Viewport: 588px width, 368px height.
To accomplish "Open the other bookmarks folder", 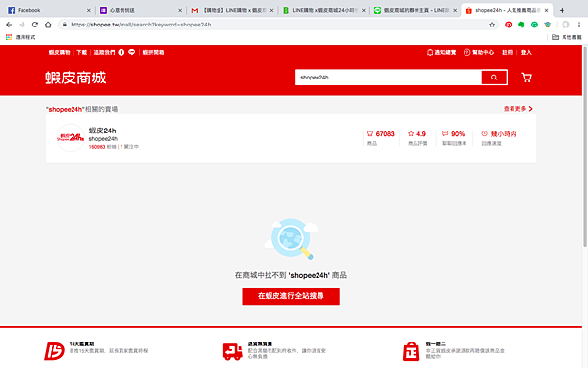I will click(566, 37).
